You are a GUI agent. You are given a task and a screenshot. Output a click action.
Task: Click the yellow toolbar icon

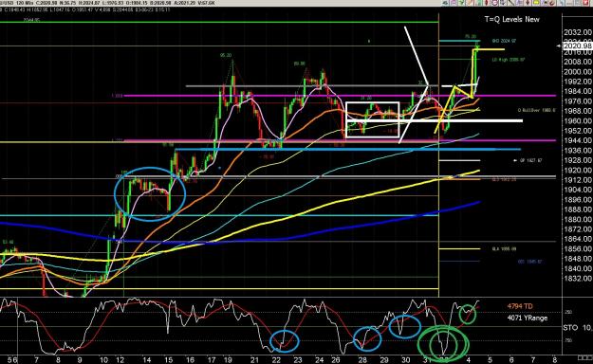pos(535,3)
